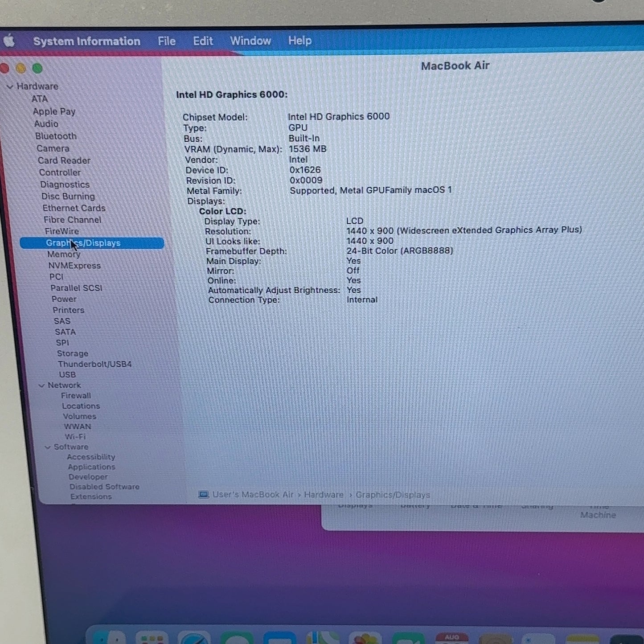Collapse the Software section chevron
644x644 pixels.
click(48, 447)
